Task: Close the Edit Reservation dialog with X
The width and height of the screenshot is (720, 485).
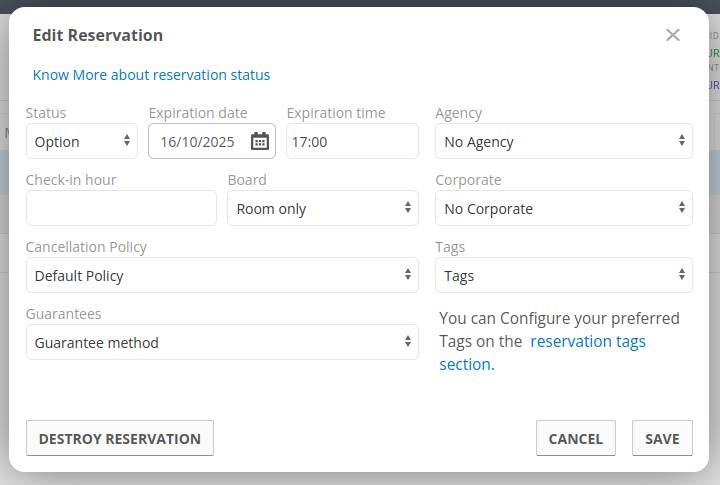Action: 673,35
